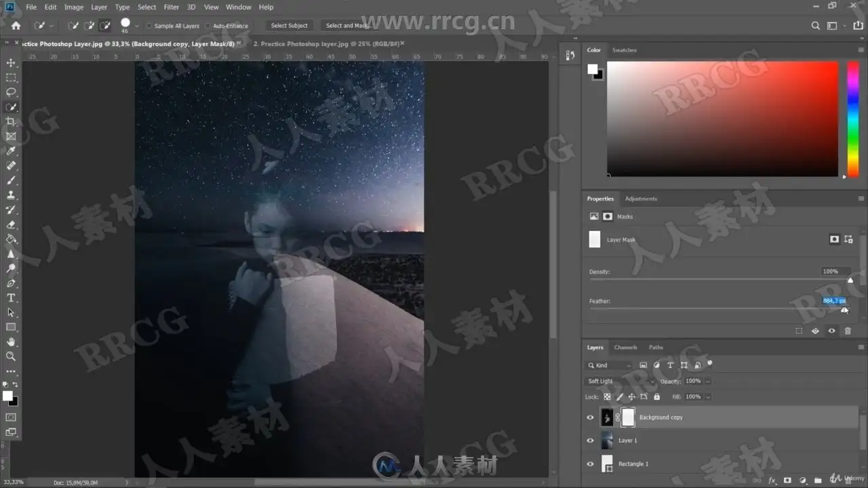Select the Horizontal Type tool
The width and height of the screenshot is (868, 488).
pyautogui.click(x=11, y=298)
